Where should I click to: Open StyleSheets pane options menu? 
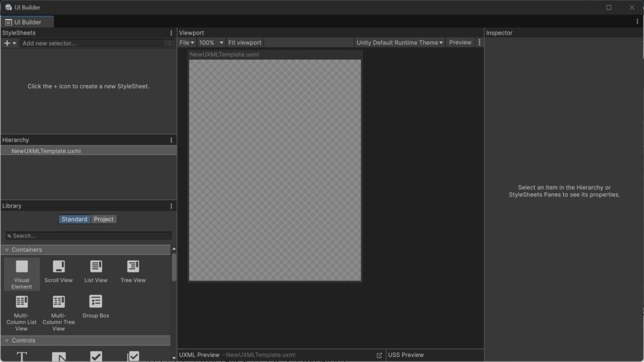pos(171,33)
